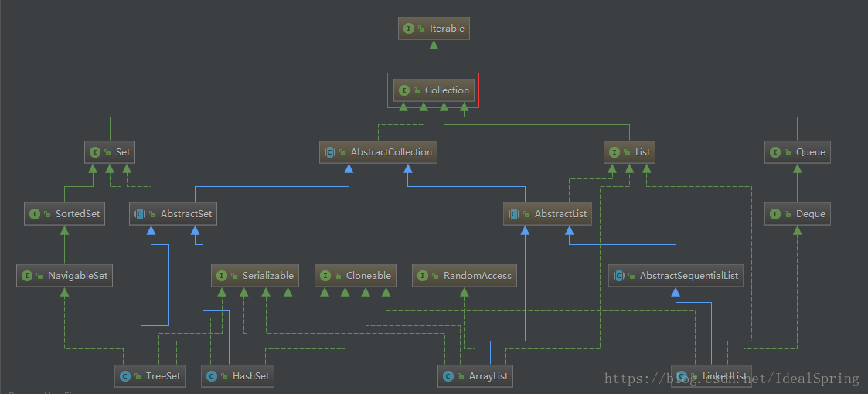
Task: Select the HashSet class node
Action: coord(237,376)
